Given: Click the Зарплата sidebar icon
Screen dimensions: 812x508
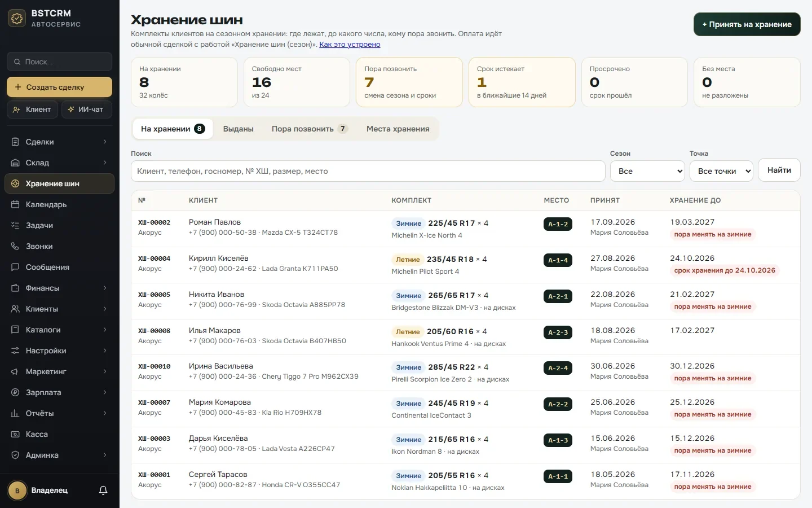Looking at the screenshot, I should (x=15, y=392).
